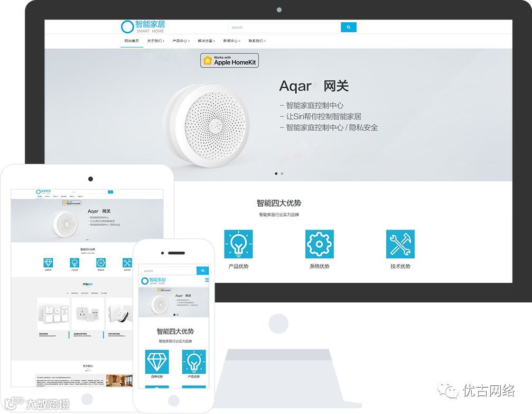
Task: Click the blue search button on desktop site
Action: click(349, 27)
